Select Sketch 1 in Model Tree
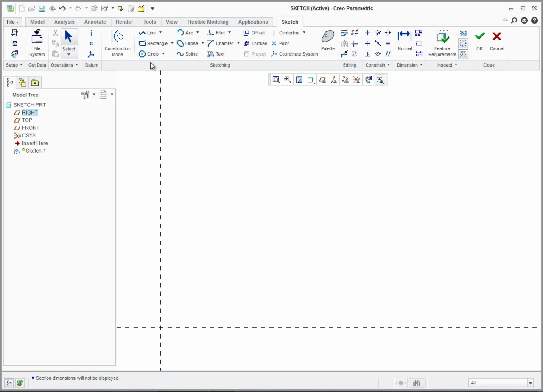 tap(36, 151)
